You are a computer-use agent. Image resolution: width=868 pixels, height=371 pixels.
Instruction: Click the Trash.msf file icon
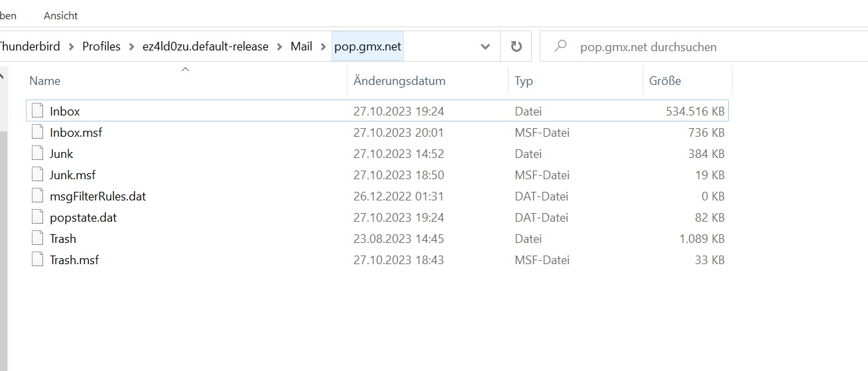pyautogui.click(x=38, y=260)
